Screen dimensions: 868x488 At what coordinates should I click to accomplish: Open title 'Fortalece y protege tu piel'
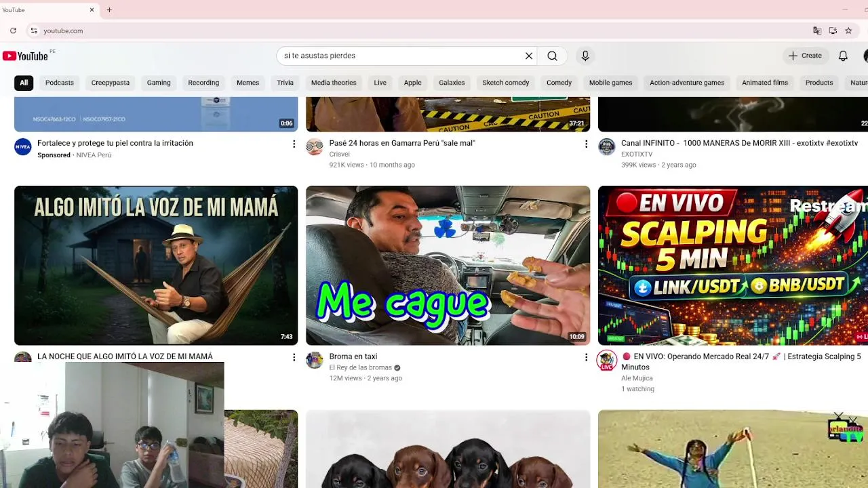tap(115, 143)
